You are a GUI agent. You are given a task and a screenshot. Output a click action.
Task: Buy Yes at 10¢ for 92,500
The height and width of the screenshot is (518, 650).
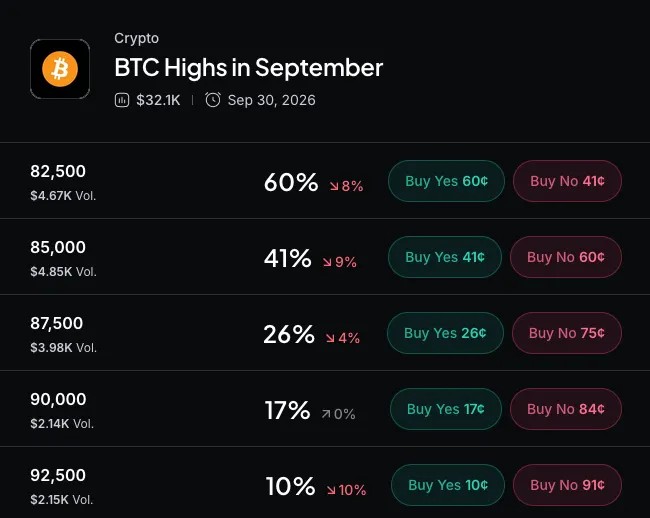448,485
